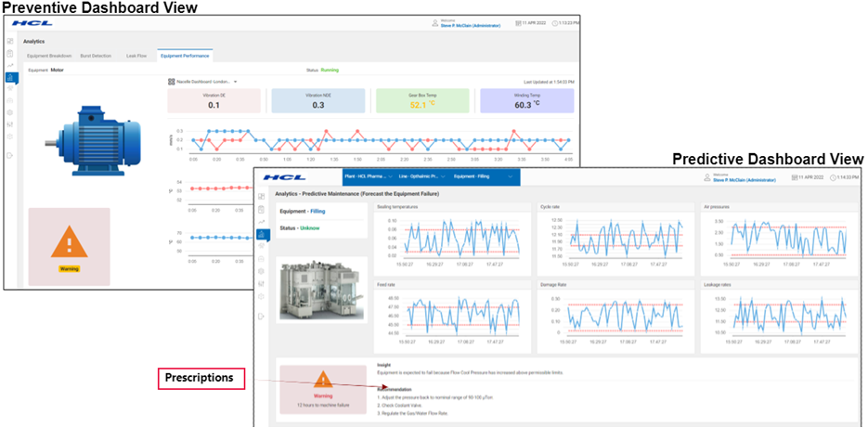Click the highlighted analytics icon in Preventive Dashboard sidebar
Image resolution: width=868 pixels, height=428 pixels.
pyautogui.click(x=10, y=77)
